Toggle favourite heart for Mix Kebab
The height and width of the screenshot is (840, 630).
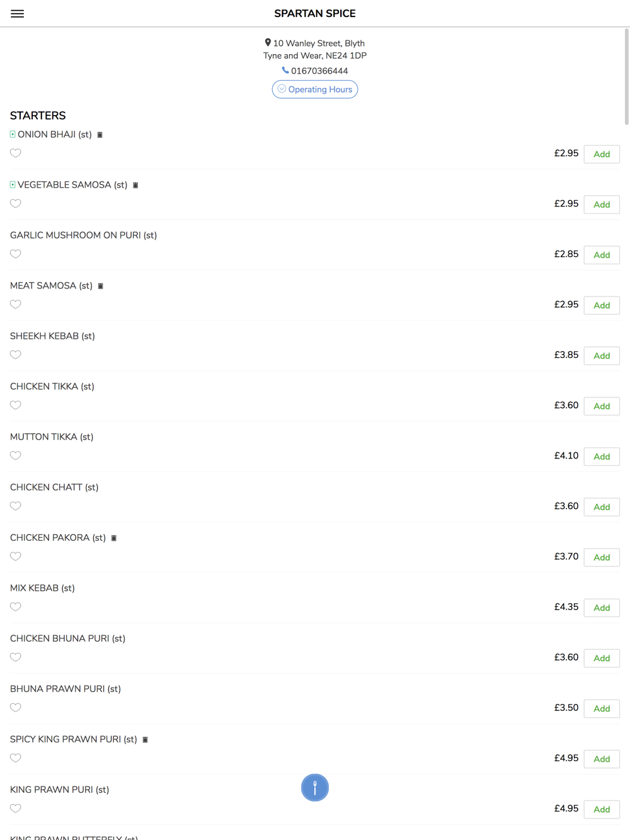pos(16,606)
